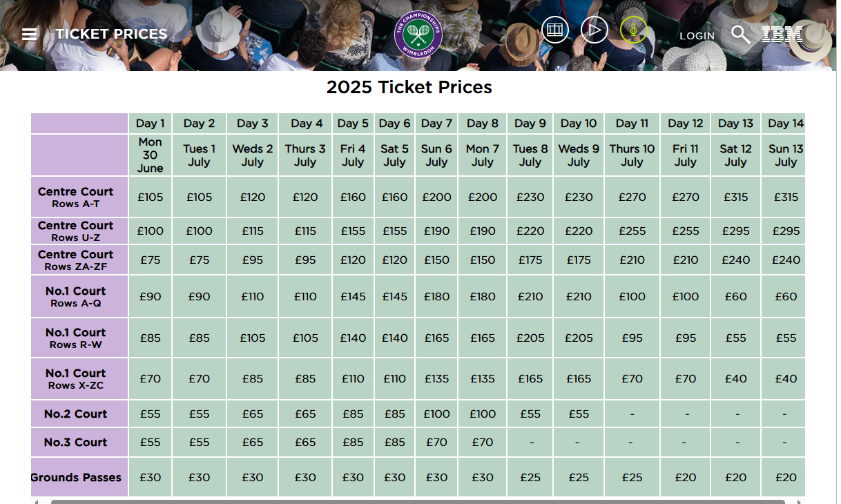Click the IBM logo
This screenshot has width=841, height=504.
tap(782, 34)
